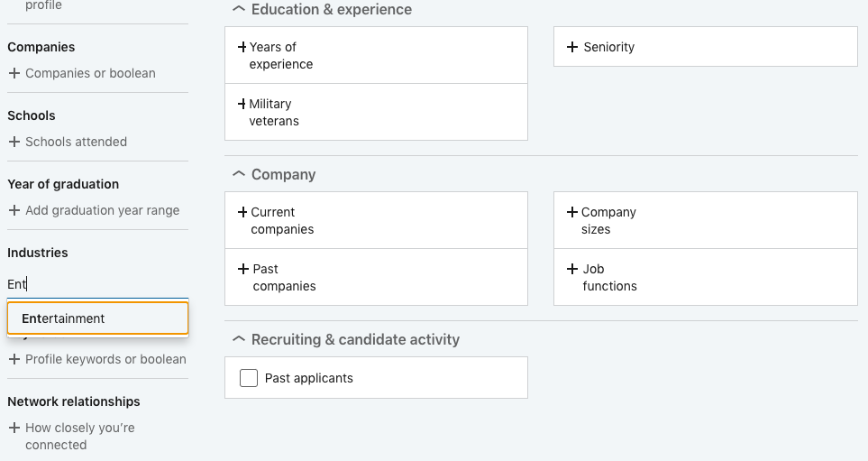The image size is (868, 461).
Task: Click the Industries text input field
Action: (97, 284)
